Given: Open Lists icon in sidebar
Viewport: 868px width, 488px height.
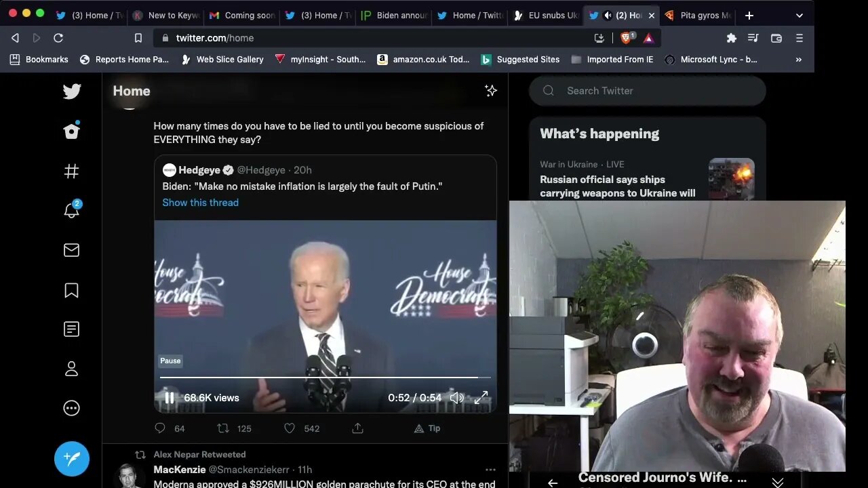Looking at the screenshot, I should (x=71, y=329).
